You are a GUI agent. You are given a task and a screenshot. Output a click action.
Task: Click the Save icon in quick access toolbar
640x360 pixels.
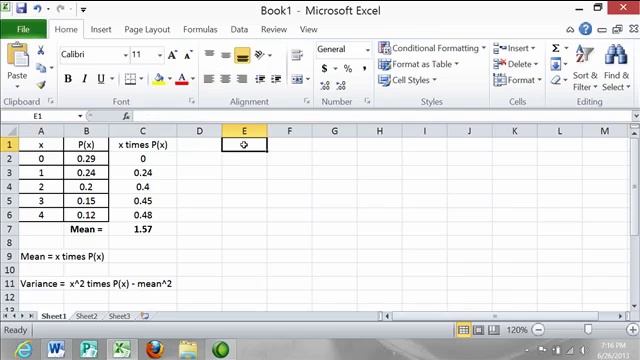(21, 8)
